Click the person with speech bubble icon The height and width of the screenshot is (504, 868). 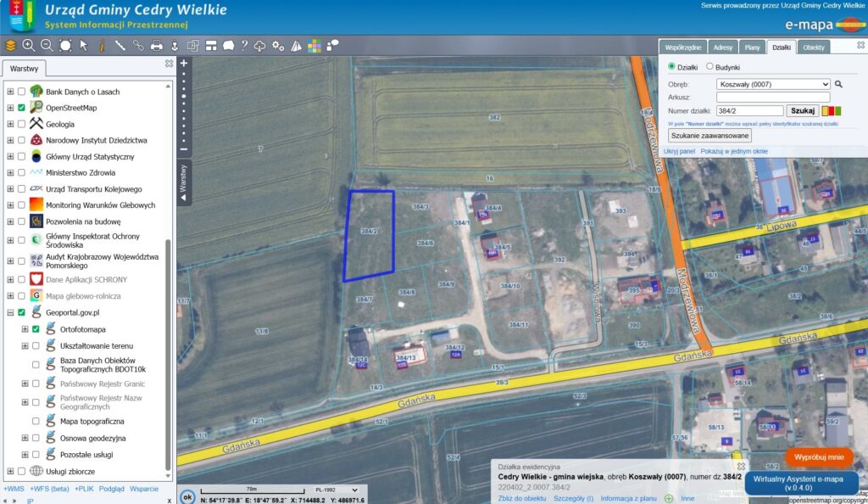point(332,46)
